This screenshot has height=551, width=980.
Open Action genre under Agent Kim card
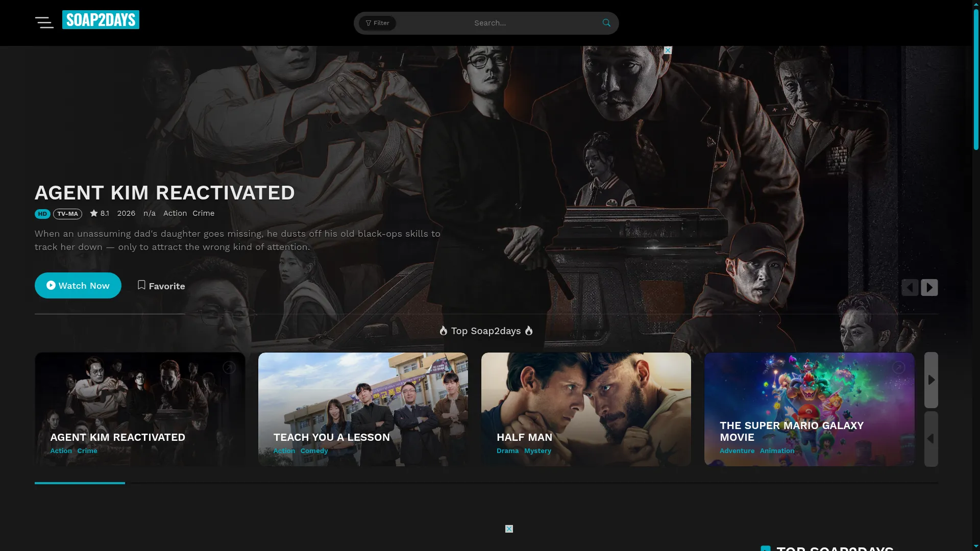pyautogui.click(x=61, y=451)
